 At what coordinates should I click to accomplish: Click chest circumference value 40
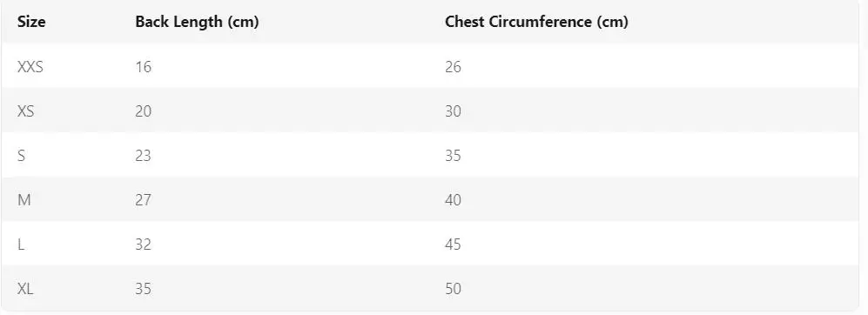tap(453, 200)
